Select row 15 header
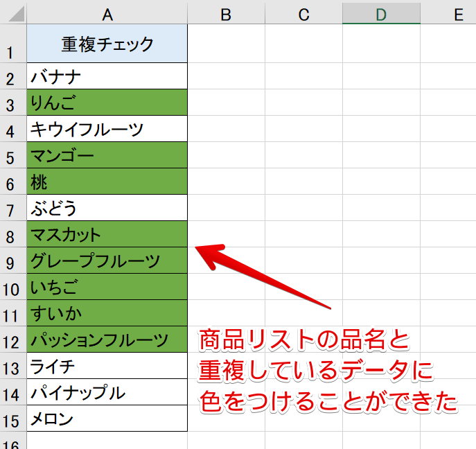The width and height of the screenshot is (476, 449). pos(12,420)
